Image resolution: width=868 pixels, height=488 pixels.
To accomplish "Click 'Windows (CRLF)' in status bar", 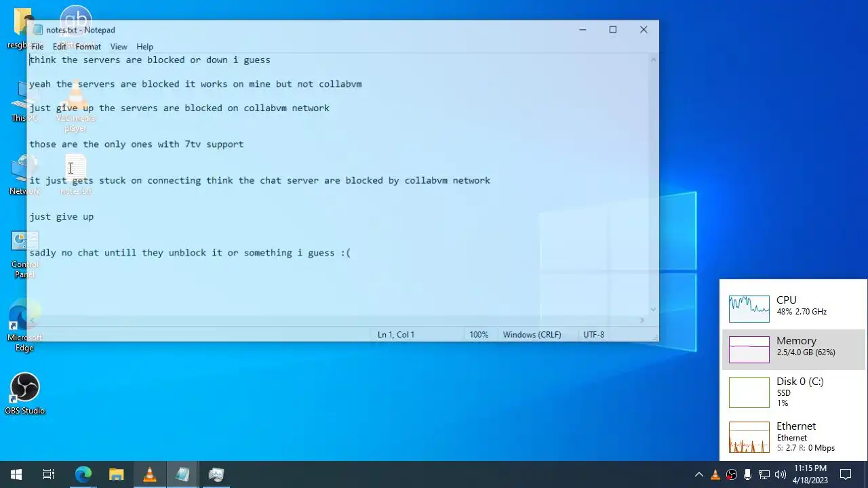I will pos(532,335).
